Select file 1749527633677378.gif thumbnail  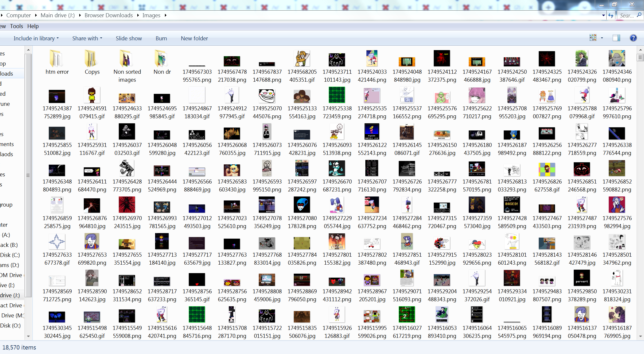coord(57,242)
